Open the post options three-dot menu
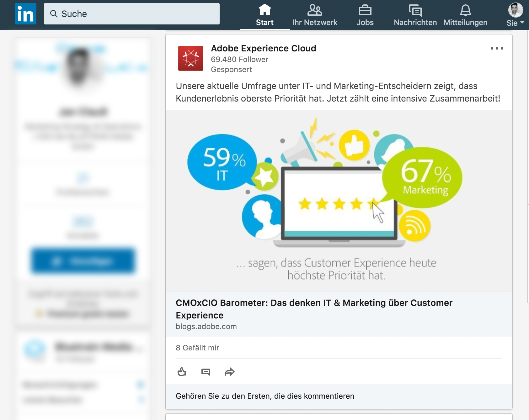Viewport: 529px width, 420px height. click(x=497, y=48)
